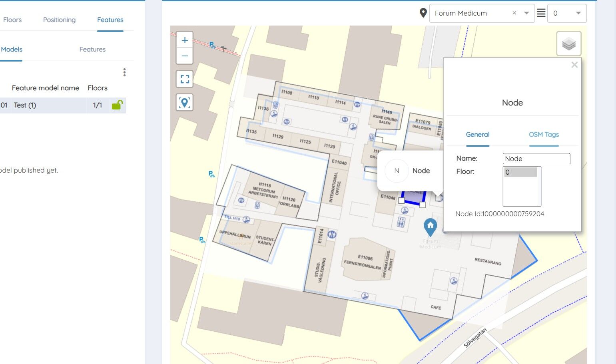
Task: Zoom out on the map
Action: click(185, 56)
